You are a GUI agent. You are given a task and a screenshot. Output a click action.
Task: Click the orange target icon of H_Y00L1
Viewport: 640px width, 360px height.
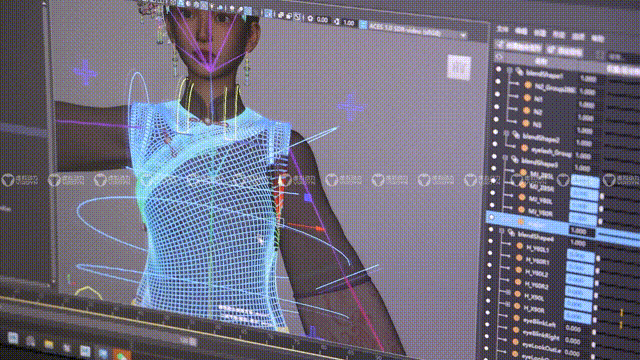click(x=520, y=246)
